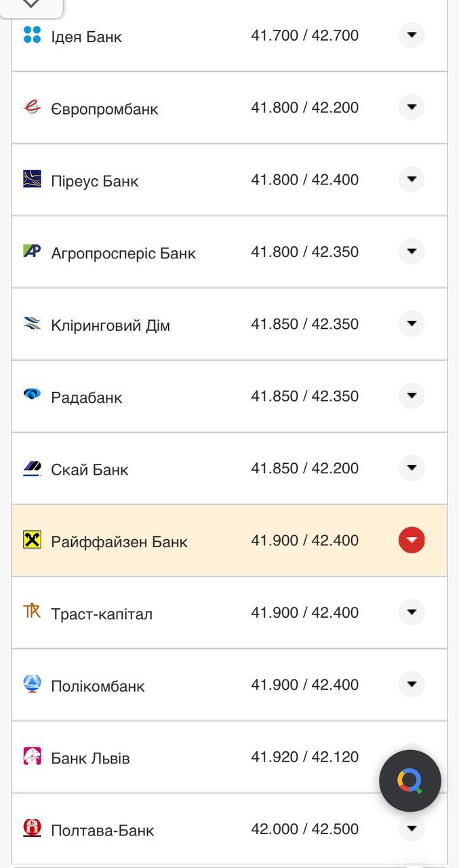Click the Клірінговий Дім logo icon

[x=32, y=323]
